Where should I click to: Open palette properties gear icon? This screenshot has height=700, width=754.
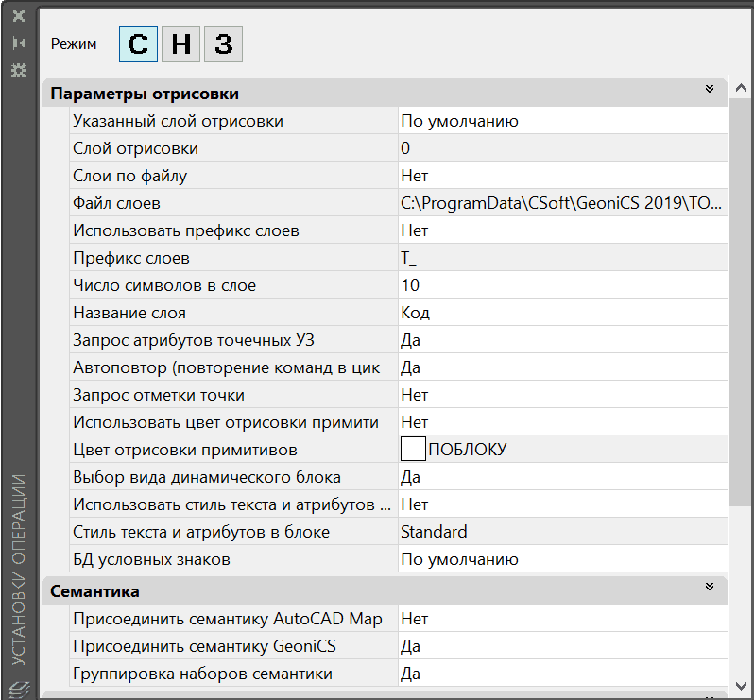coord(18,70)
